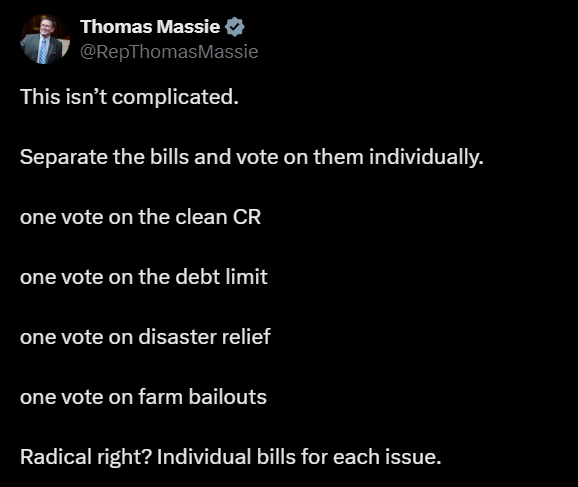Screen dimensions: 578x487
Task: Click "one vote on disaster relief" line
Action: coord(145,337)
